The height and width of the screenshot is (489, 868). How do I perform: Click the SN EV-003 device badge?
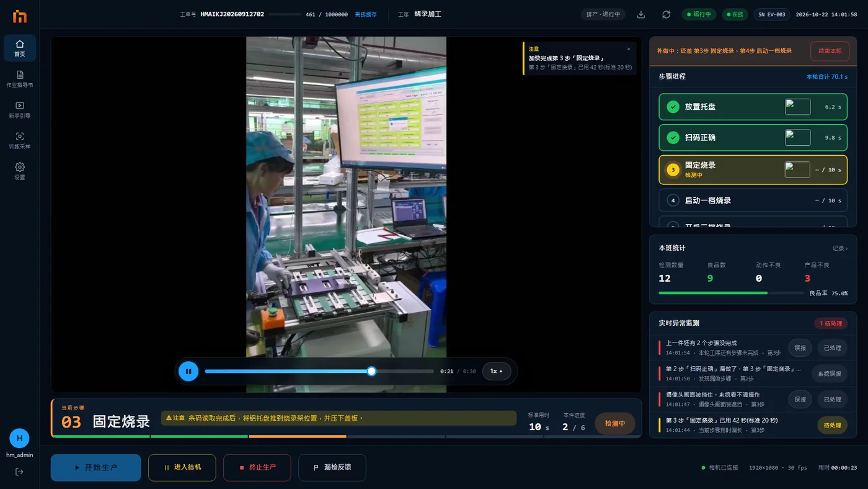[772, 14]
